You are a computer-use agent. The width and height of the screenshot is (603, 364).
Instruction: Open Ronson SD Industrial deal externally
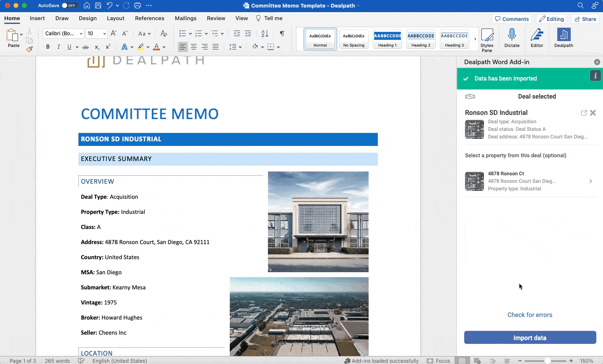[x=584, y=113]
